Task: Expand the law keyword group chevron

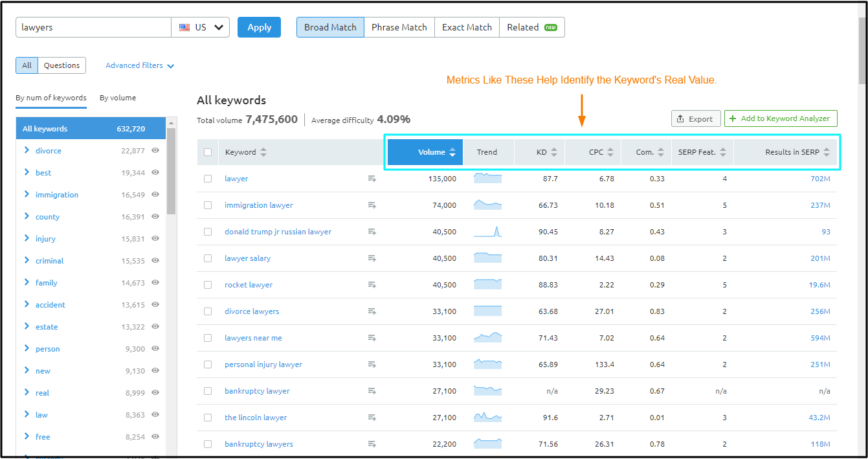Action: coord(27,414)
